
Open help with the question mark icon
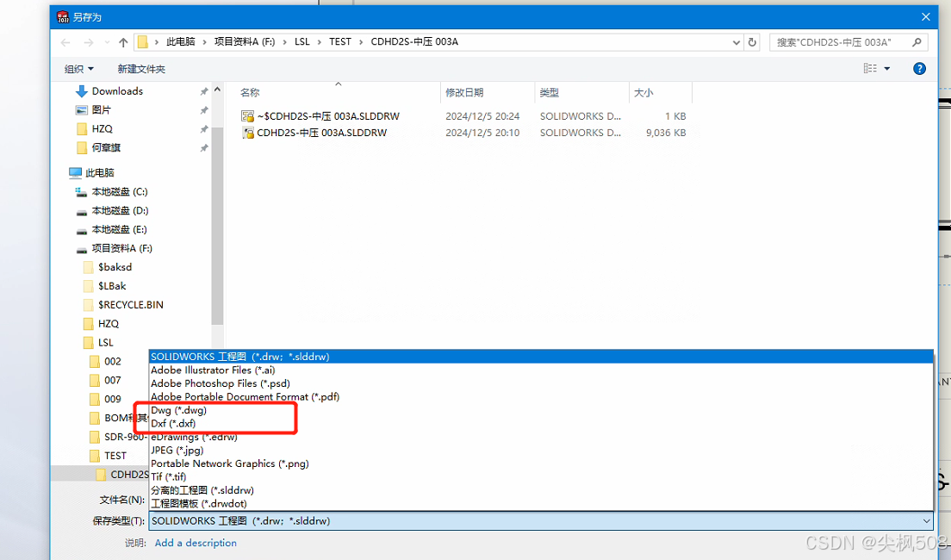[919, 69]
